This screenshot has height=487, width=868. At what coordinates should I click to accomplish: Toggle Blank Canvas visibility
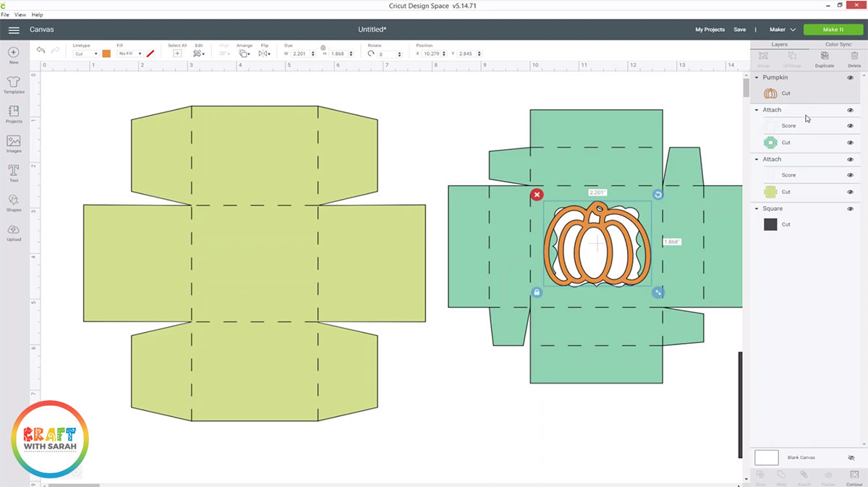tap(851, 458)
